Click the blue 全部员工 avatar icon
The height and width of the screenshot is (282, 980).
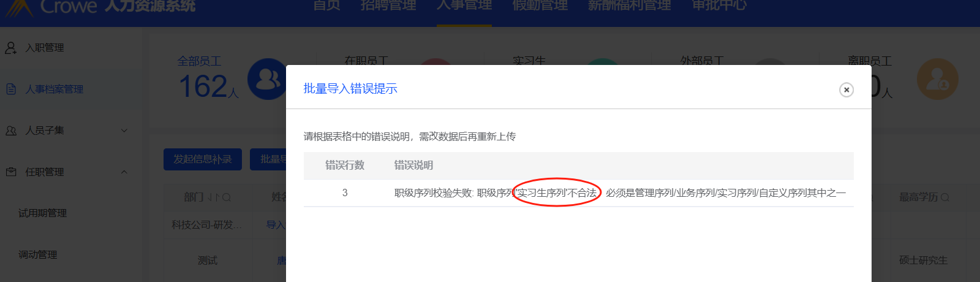click(267, 79)
